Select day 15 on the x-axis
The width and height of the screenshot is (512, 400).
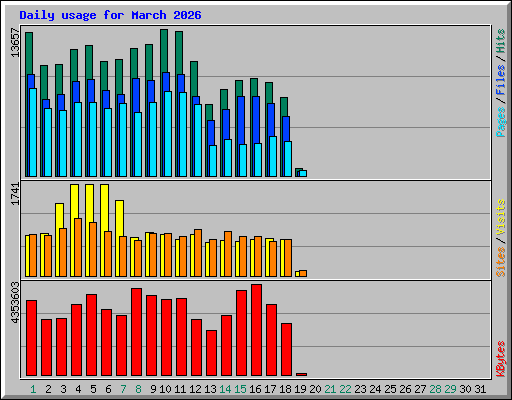[240, 389]
